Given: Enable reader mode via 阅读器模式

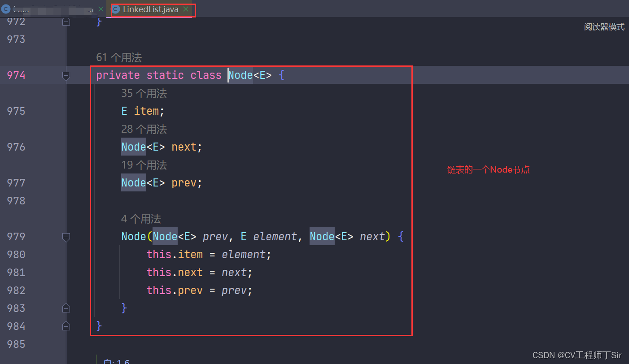Looking at the screenshot, I should coord(604,27).
